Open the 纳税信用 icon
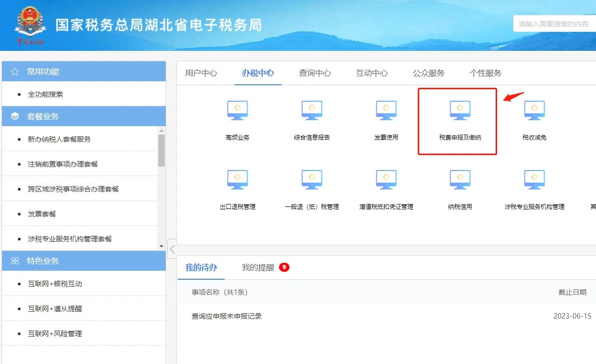Image resolution: width=596 pixels, height=364 pixels. [x=460, y=180]
